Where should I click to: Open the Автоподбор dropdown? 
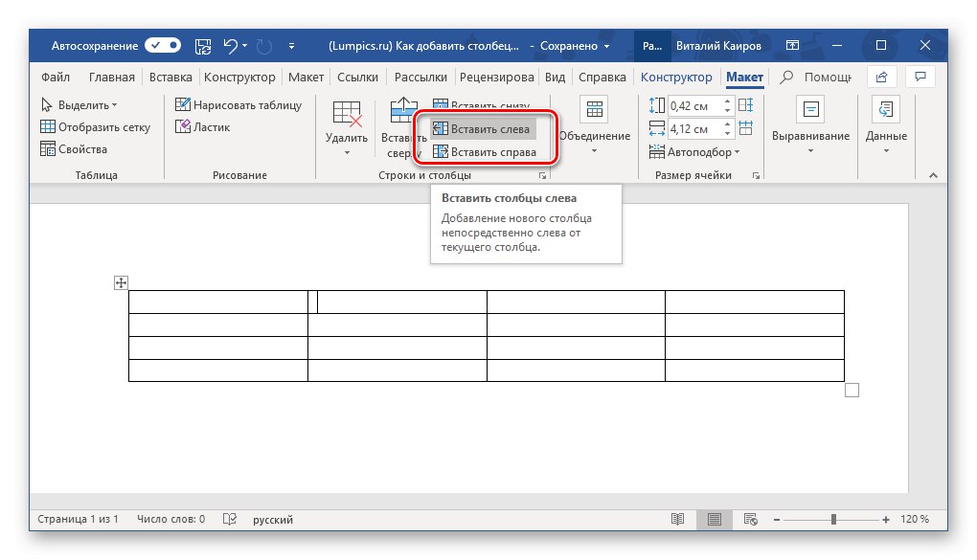pos(695,152)
